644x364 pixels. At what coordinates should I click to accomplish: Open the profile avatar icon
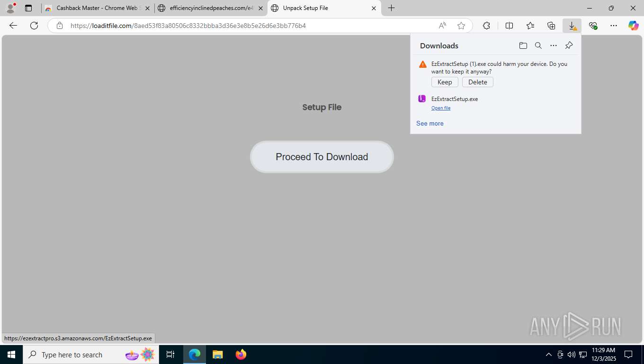pyautogui.click(x=10, y=8)
